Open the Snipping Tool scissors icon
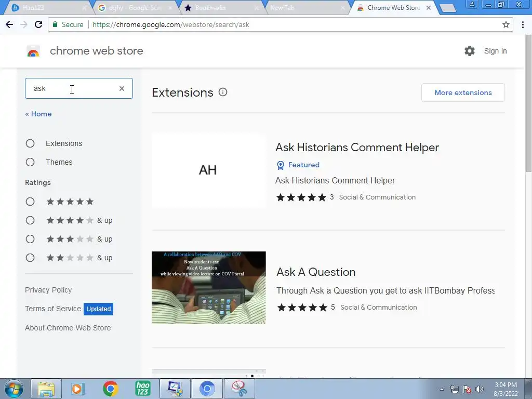Viewport: 532px width, 399px height. [x=239, y=389]
